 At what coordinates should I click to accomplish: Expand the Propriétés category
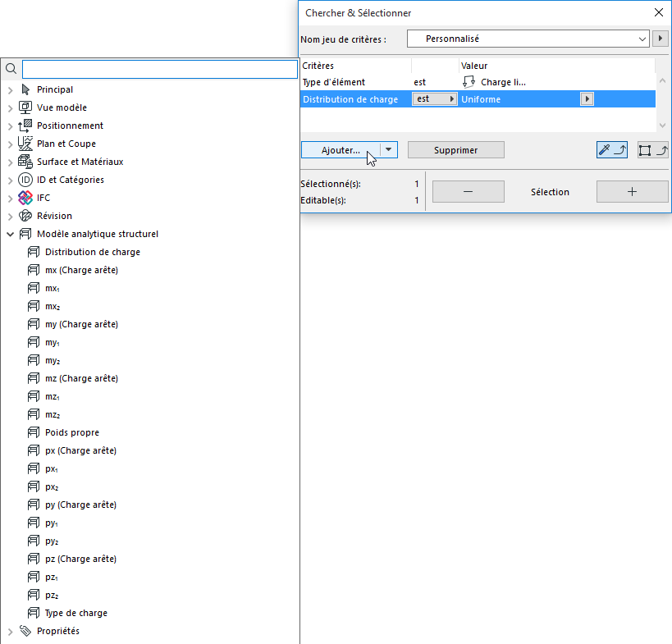[x=11, y=632]
